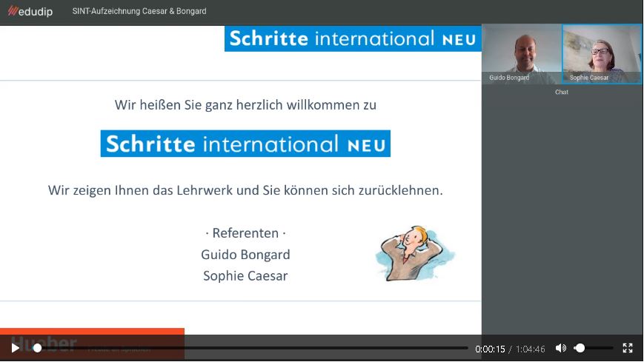
Task: Mute the video with the speaker icon
Action: click(x=560, y=348)
